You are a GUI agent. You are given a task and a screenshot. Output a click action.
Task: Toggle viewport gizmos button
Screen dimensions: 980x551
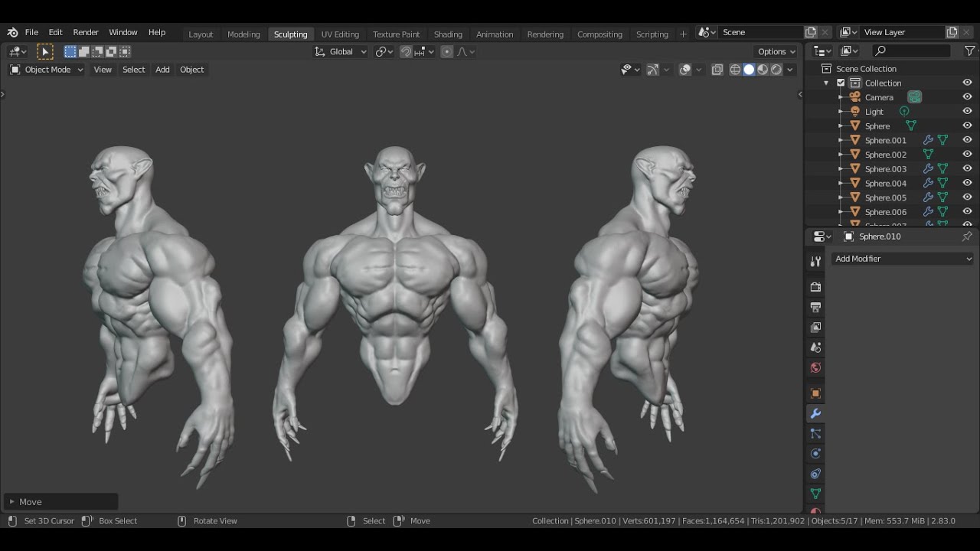(x=652, y=70)
